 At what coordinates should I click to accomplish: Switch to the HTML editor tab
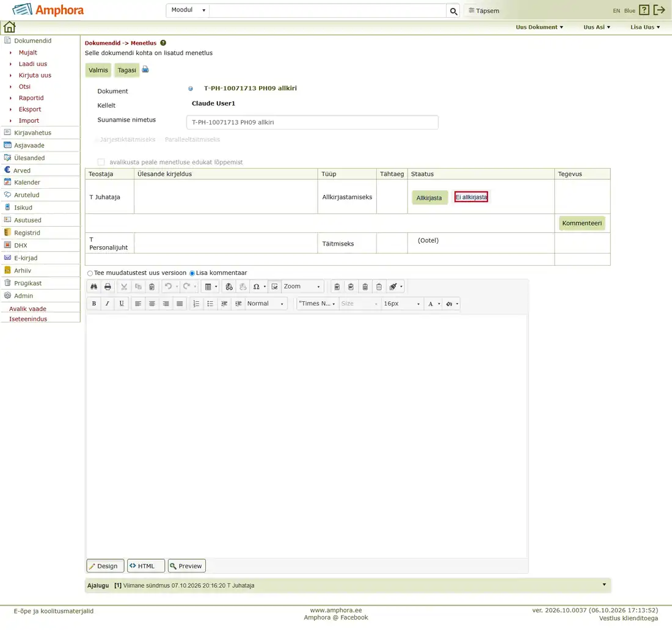tap(146, 566)
